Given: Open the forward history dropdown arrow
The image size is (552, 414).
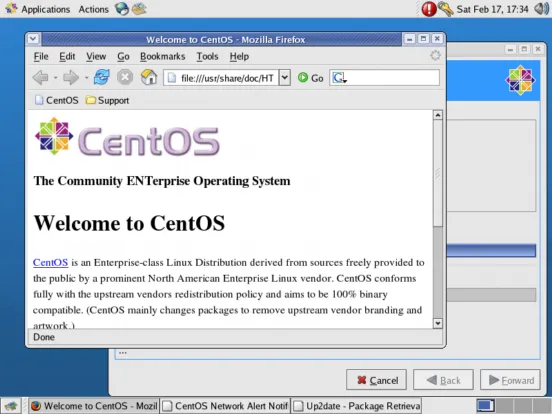Looking at the screenshot, I should [x=86, y=78].
